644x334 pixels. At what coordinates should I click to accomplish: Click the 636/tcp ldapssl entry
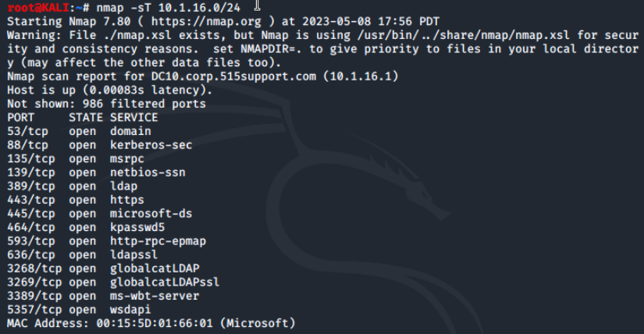83,254
